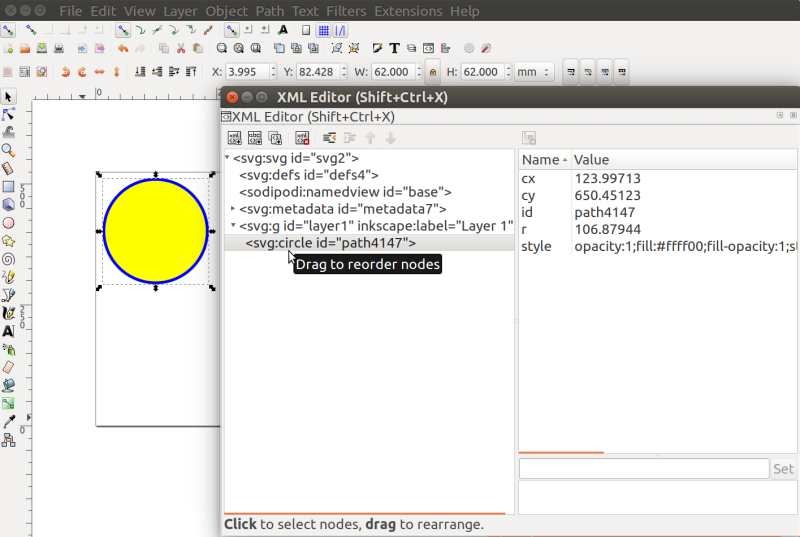
Task: Open the mm units dropdown
Action: click(x=534, y=72)
